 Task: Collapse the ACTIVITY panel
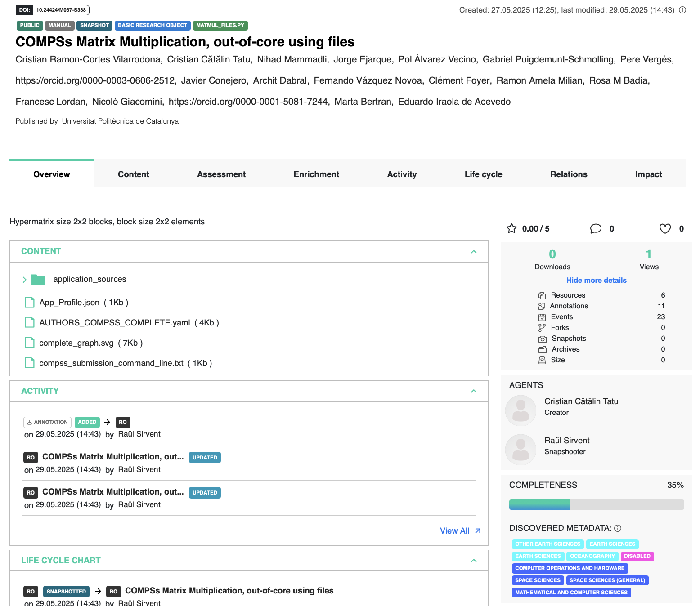pos(474,391)
